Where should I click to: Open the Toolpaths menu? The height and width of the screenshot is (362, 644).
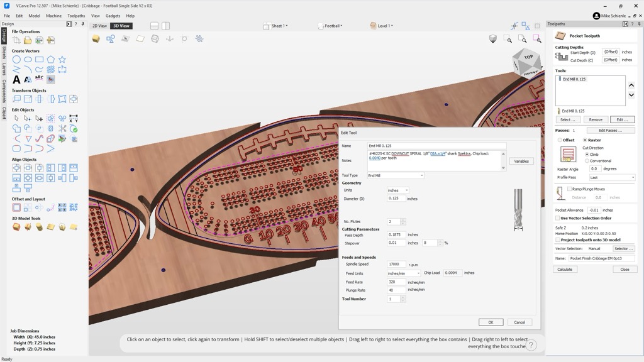(76, 16)
